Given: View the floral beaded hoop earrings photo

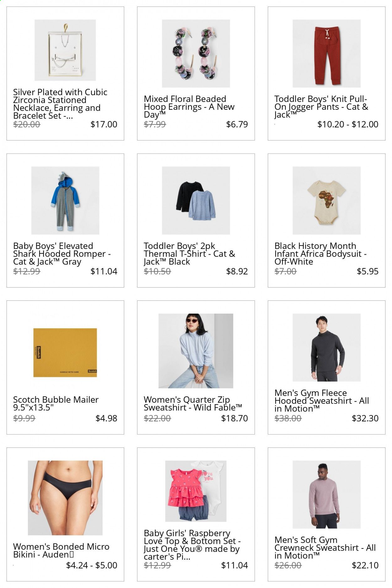Looking at the screenshot, I should tap(196, 53).
